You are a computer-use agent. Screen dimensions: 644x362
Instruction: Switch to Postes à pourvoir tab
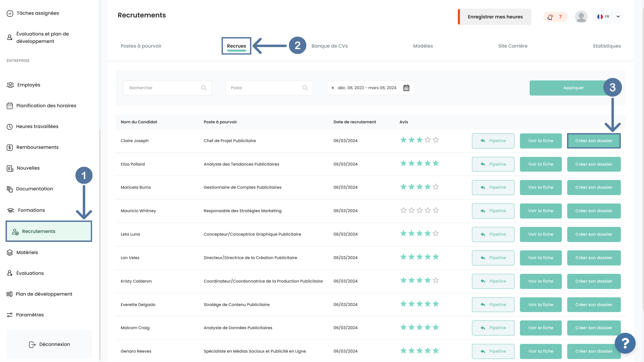click(x=141, y=46)
